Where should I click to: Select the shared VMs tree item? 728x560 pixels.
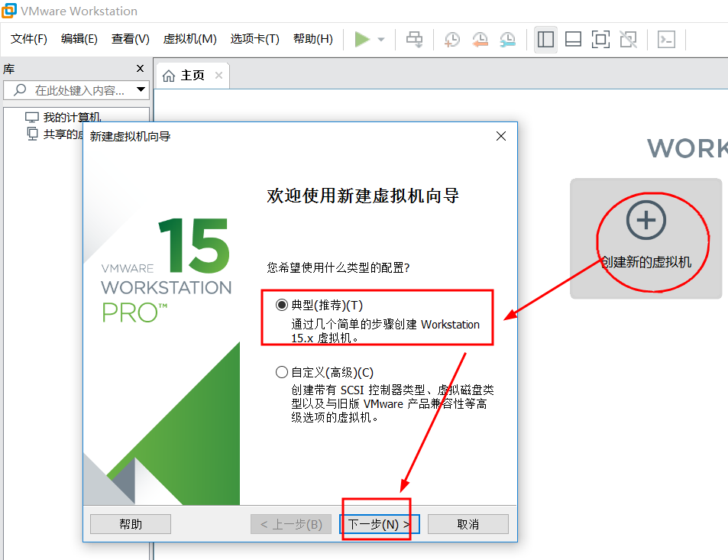pyautogui.click(x=55, y=134)
